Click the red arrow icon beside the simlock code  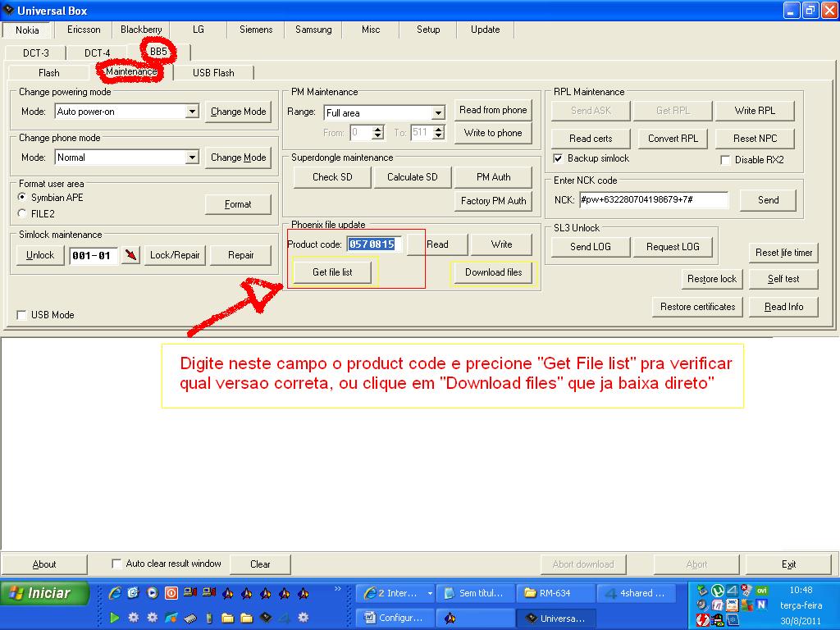click(x=130, y=255)
